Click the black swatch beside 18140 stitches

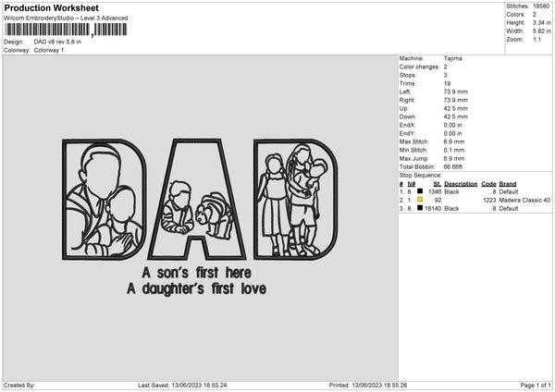point(420,208)
